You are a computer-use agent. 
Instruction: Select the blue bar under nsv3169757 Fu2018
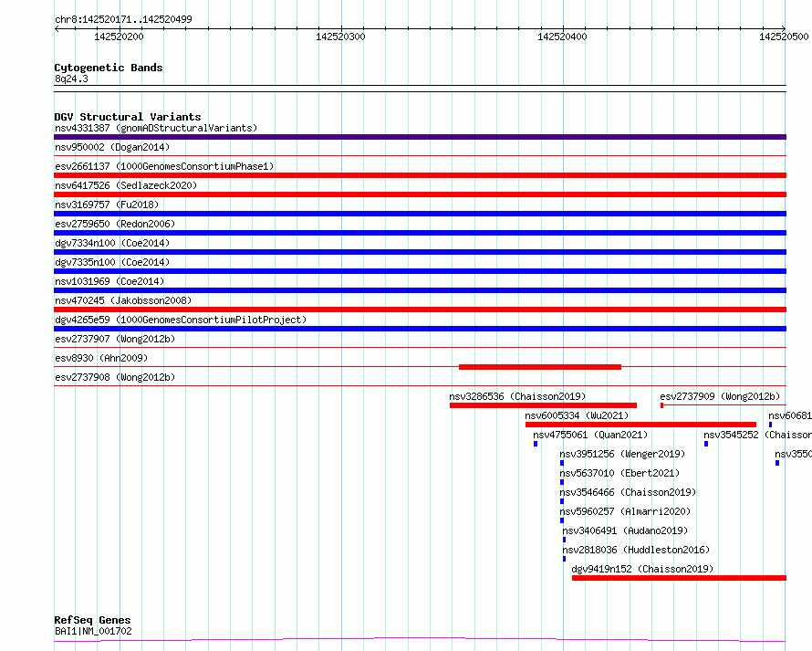[420, 214]
